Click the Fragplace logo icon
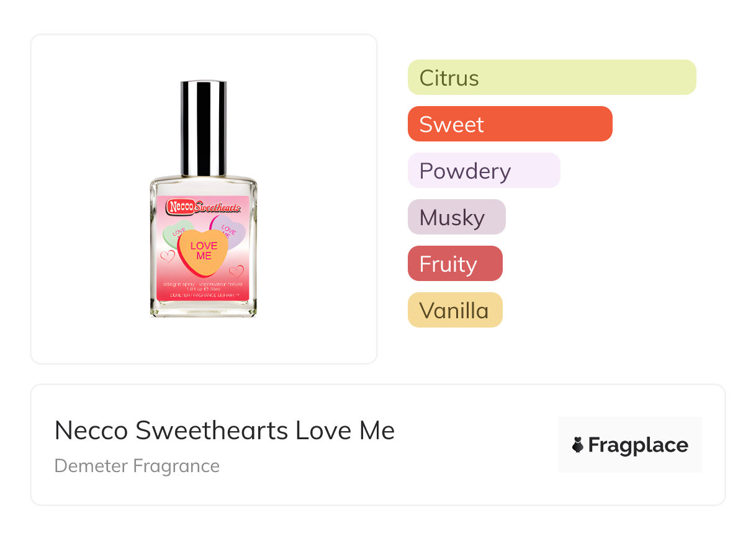The width and height of the screenshot is (756, 536). [578, 445]
